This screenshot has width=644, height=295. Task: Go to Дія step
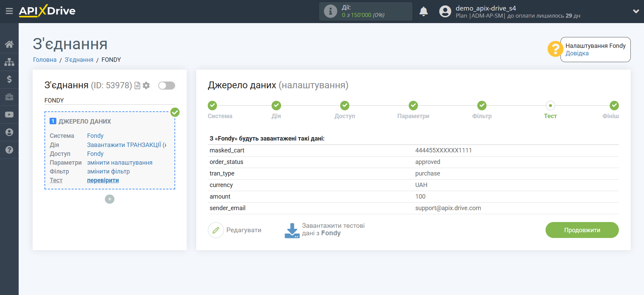tap(276, 106)
